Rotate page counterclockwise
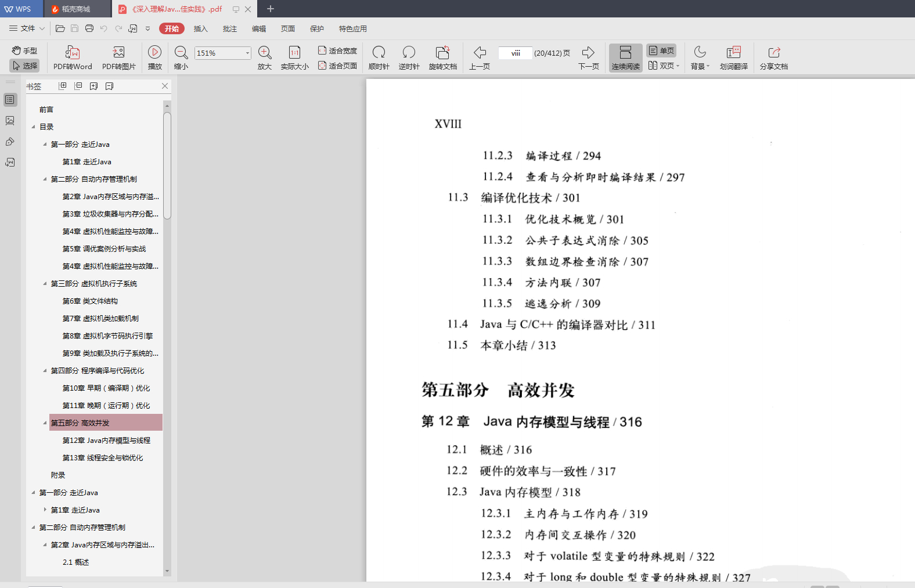This screenshot has width=915, height=588. click(409, 58)
